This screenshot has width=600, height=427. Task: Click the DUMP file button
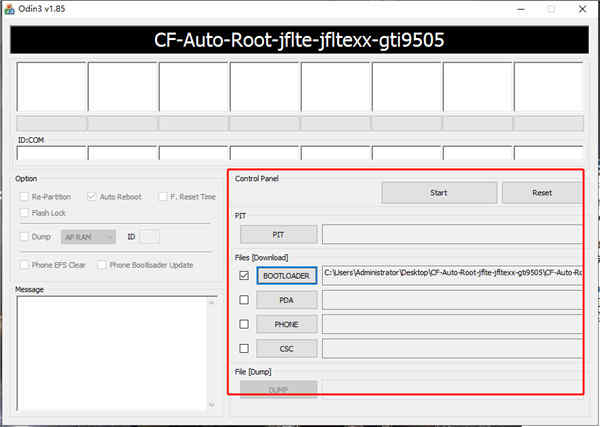[279, 390]
